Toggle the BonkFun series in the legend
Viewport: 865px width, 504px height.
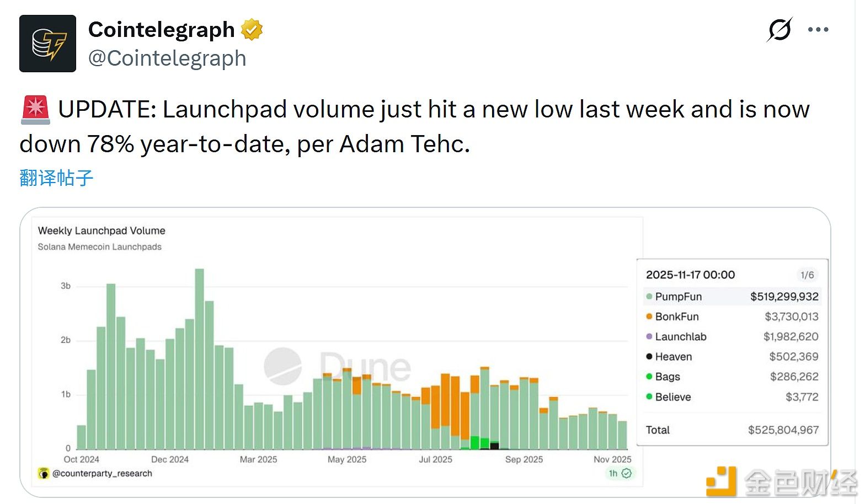pyautogui.click(x=676, y=317)
